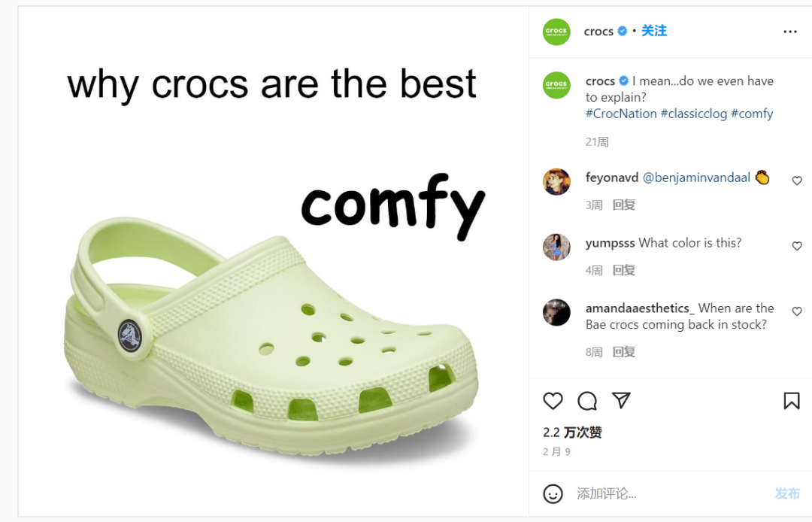Open the three-dot more options menu
The height and width of the screenshot is (522, 812).
tap(789, 32)
